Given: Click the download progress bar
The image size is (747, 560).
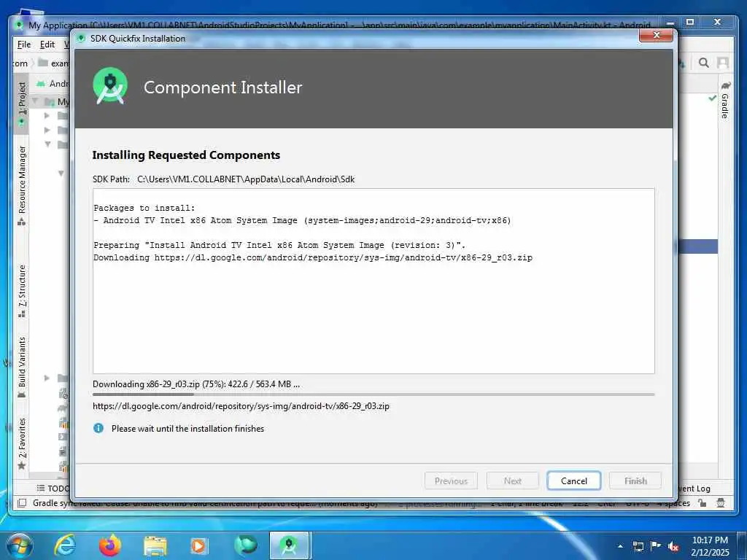Looking at the screenshot, I should 373,394.
